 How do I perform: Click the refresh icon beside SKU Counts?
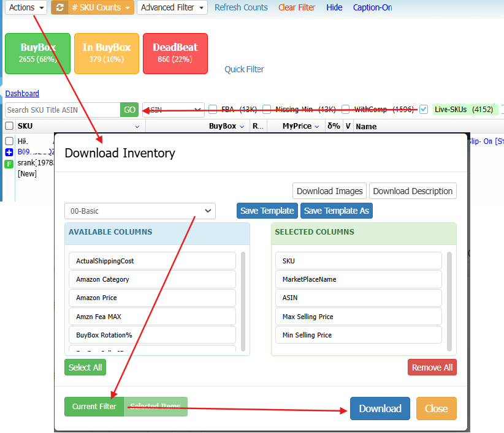point(59,7)
